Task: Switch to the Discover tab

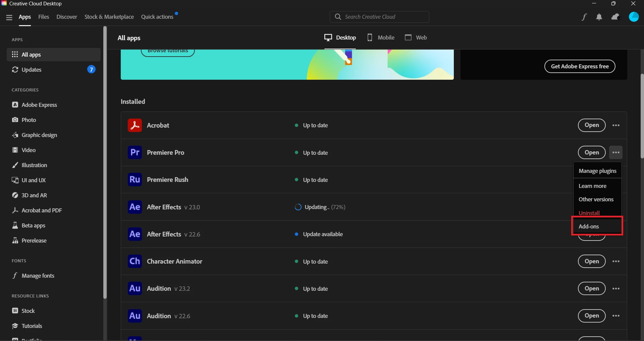Action: coord(67,17)
